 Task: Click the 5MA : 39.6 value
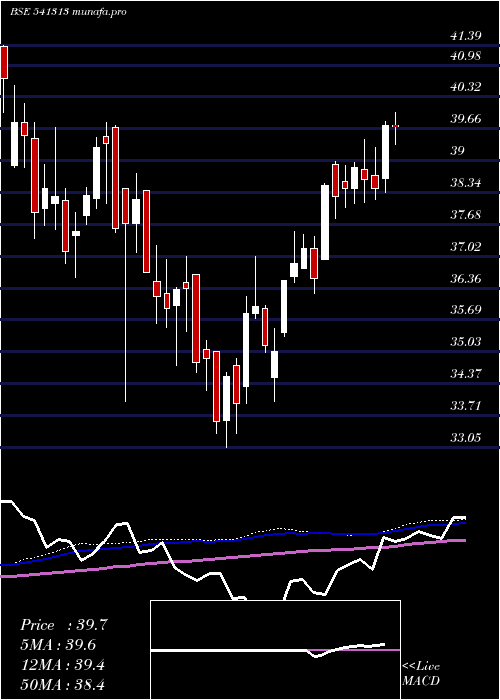[x=58, y=645]
